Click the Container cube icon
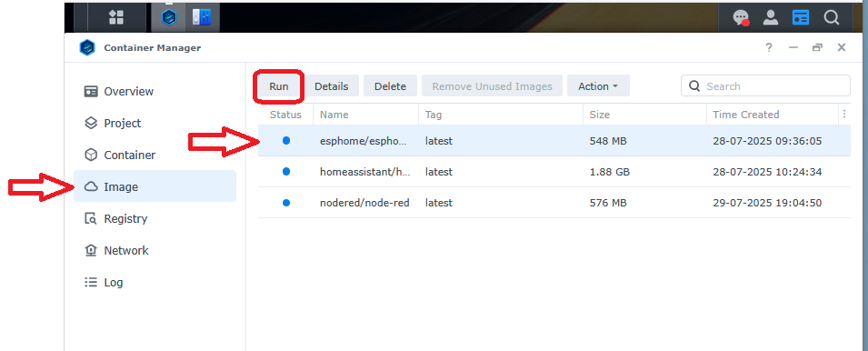Screen dimensions: 868x351 click(x=91, y=155)
